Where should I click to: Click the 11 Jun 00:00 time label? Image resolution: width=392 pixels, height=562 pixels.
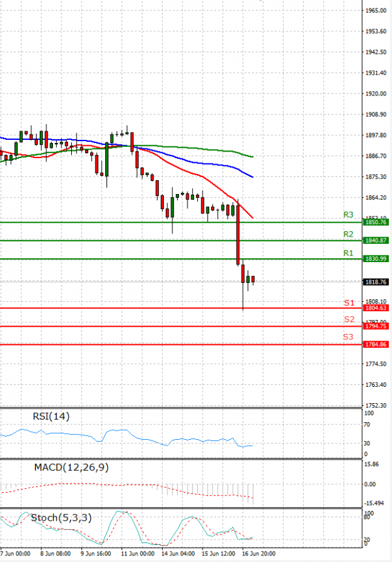coord(138,554)
